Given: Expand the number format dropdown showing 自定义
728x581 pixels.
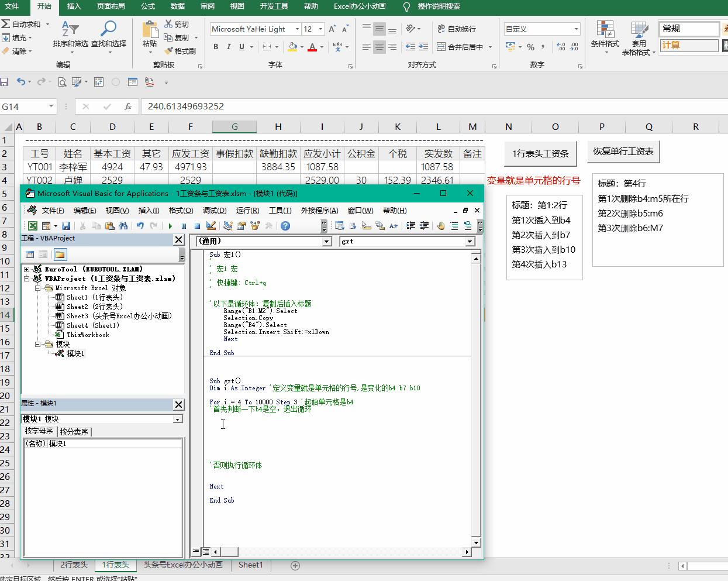Looking at the screenshot, I should (x=576, y=28).
